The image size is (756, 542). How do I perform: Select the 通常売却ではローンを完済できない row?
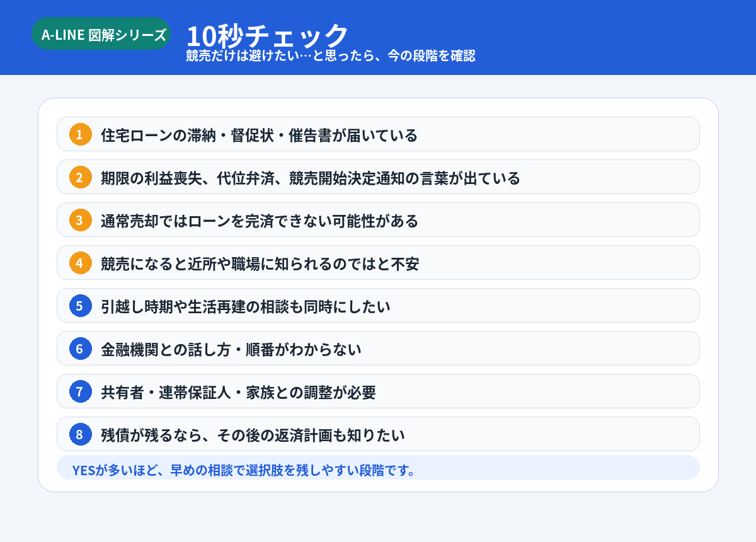coord(378,220)
